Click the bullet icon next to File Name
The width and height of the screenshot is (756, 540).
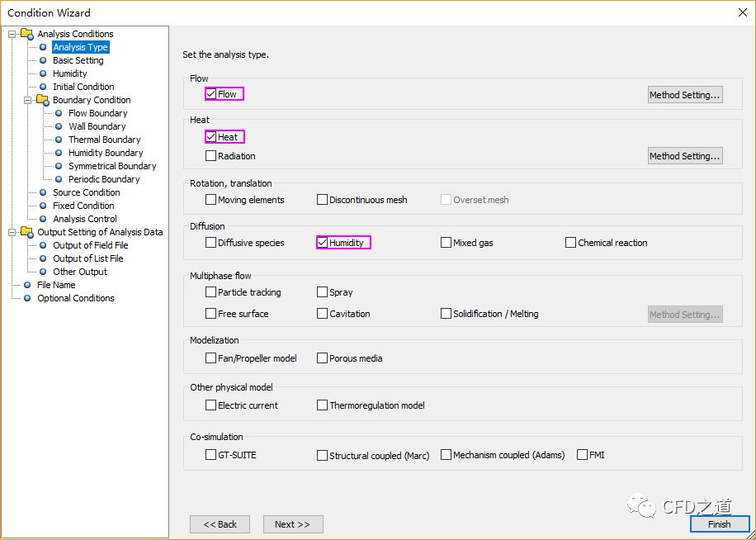(x=28, y=285)
